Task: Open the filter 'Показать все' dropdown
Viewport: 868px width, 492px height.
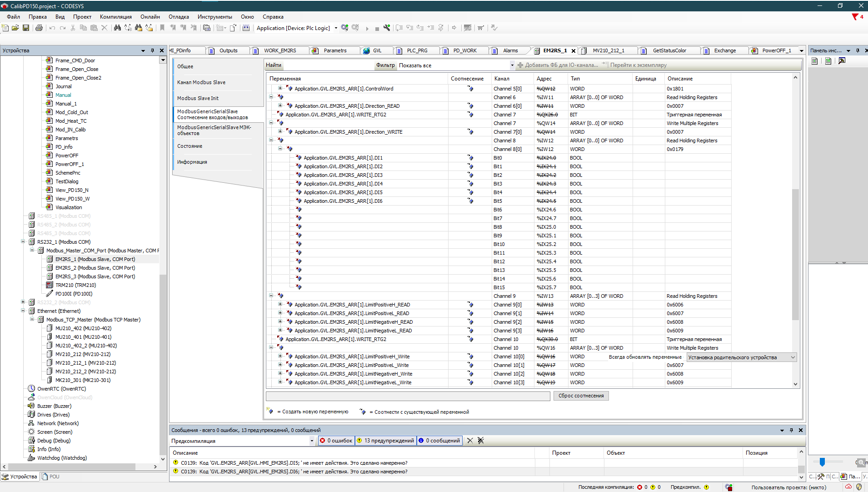Action: (512, 65)
